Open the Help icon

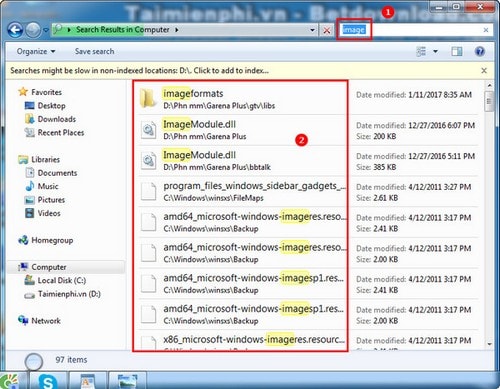tap(479, 51)
